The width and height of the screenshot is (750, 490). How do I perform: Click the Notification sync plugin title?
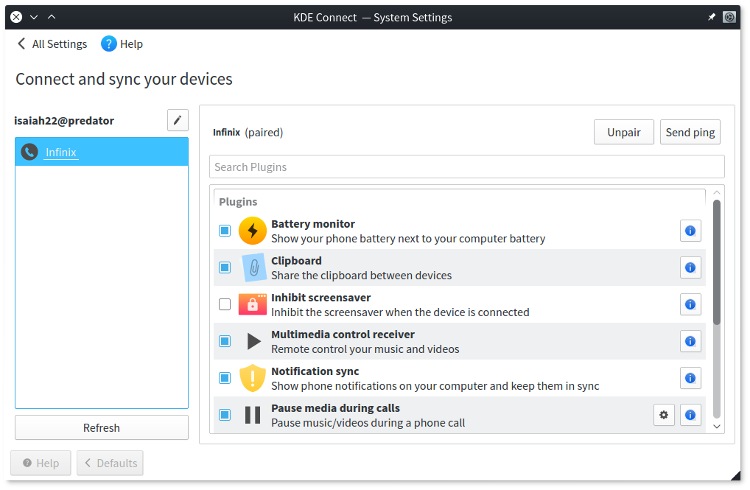(x=315, y=371)
